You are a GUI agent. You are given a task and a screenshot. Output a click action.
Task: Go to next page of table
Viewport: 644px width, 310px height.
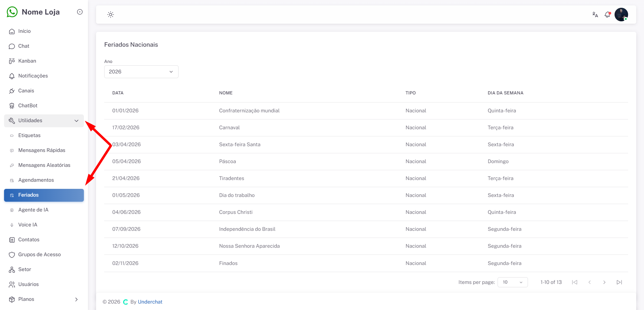(x=604, y=282)
